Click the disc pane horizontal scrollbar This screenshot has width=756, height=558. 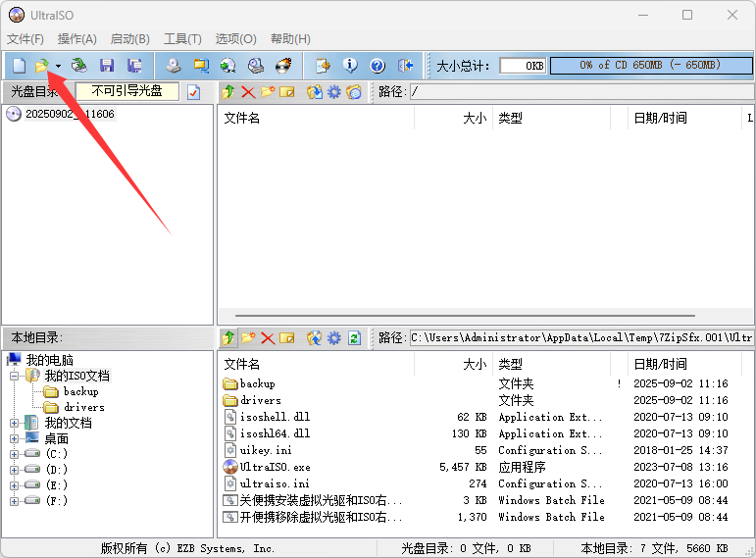click(465, 316)
